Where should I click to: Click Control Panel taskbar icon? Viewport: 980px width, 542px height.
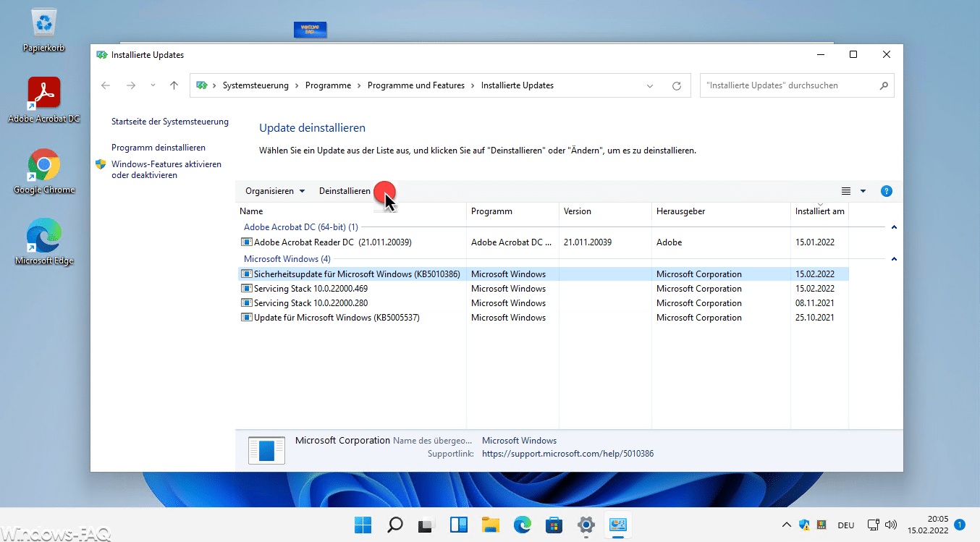[618, 525]
